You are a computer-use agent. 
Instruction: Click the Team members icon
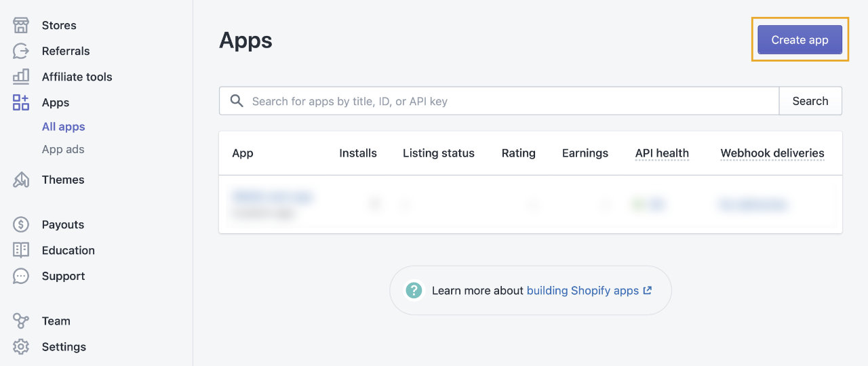coord(21,321)
